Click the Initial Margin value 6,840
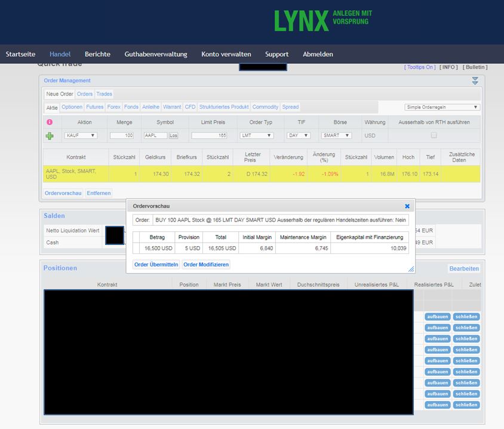504x429 pixels. tap(266, 249)
